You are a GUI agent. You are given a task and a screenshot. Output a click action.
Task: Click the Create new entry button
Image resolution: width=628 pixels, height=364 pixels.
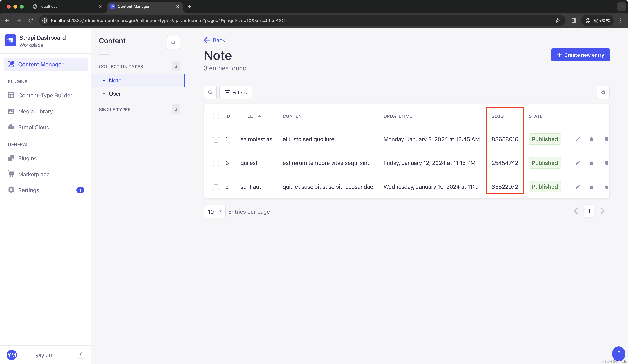(580, 55)
